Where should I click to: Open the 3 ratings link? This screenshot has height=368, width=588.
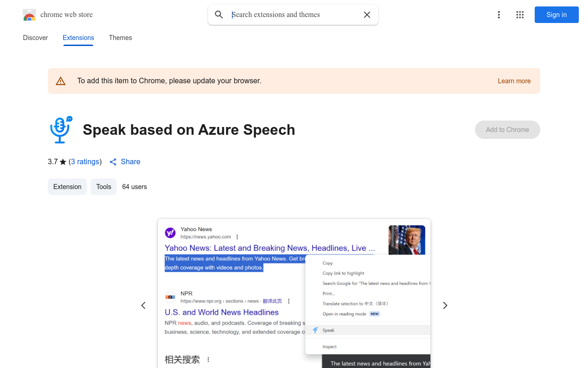(85, 162)
